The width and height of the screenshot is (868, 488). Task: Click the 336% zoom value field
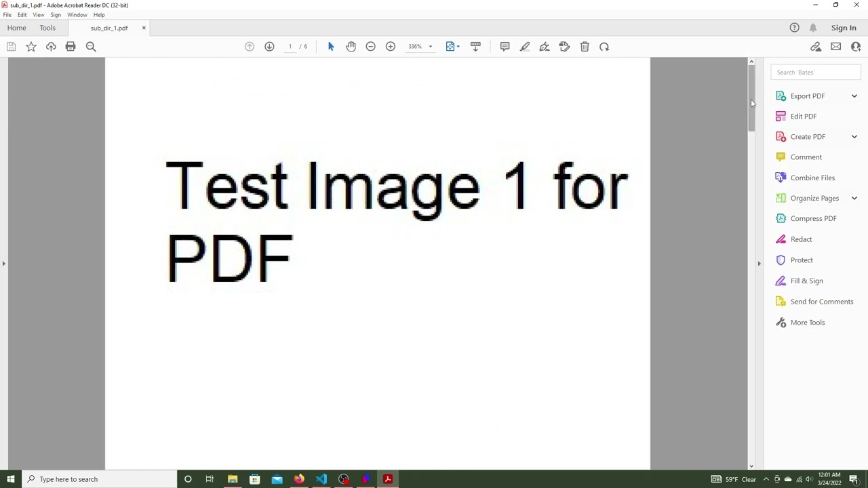[x=415, y=47]
